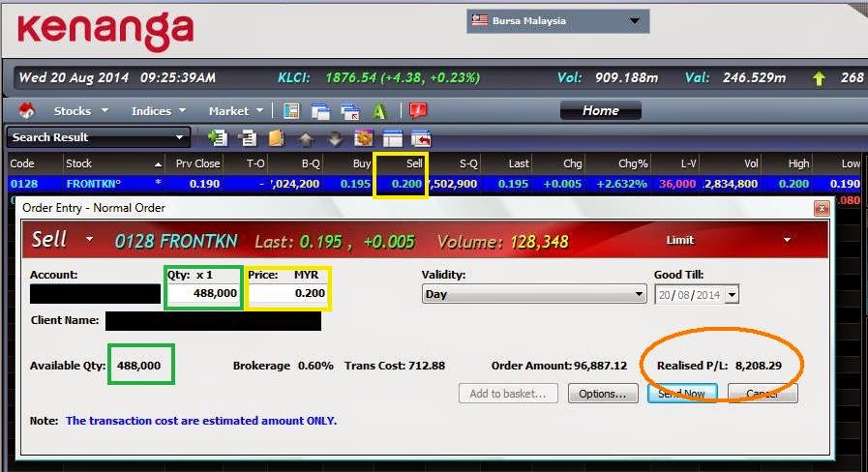Click the Prv Close column header
Viewport: 868px width, 472px height.
[x=197, y=163]
